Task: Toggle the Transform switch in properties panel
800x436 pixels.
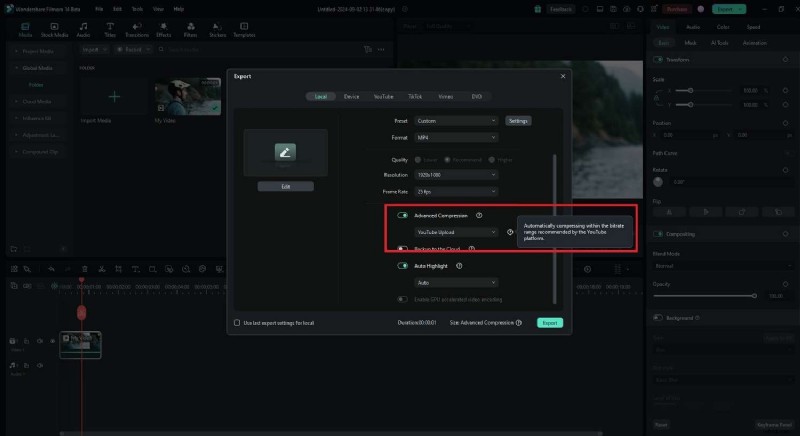Action: tap(658, 60)
